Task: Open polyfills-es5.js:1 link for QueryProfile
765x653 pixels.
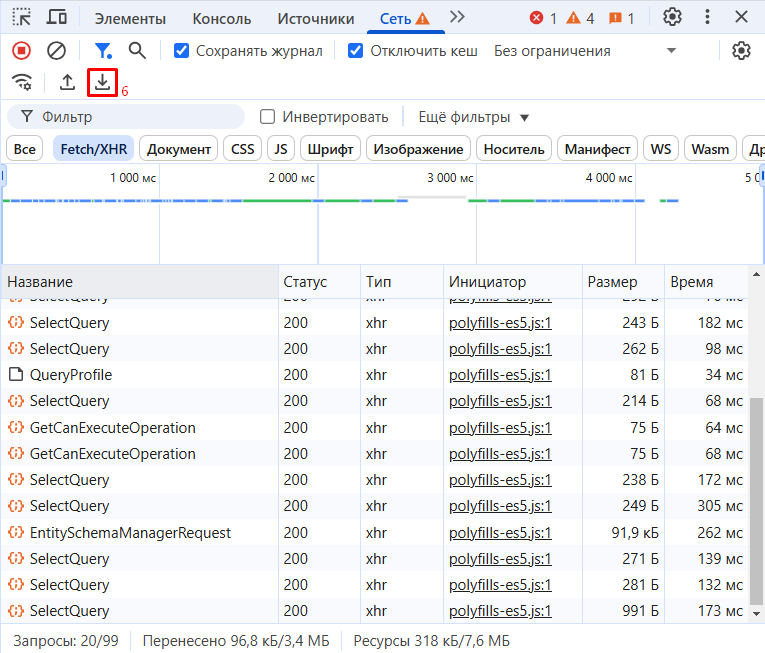Action: tap(500, 375)
